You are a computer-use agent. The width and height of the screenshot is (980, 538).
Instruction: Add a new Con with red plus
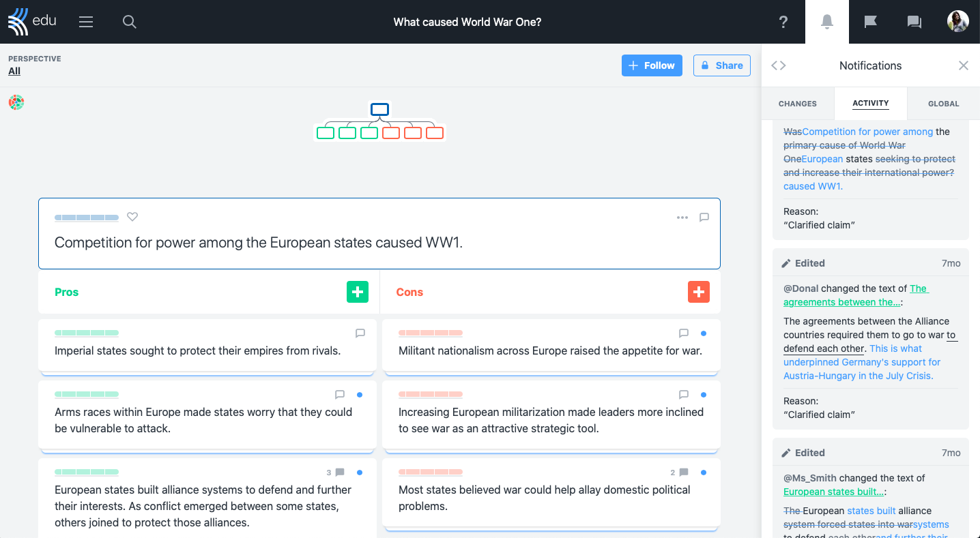point(699,292)
